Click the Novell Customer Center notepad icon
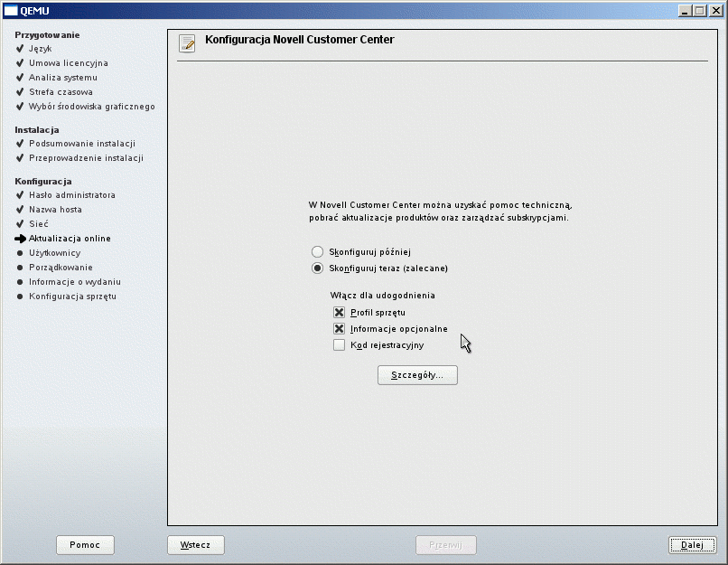Image resolution: width=728 pixels, height=565 pixels. (187, 43)
